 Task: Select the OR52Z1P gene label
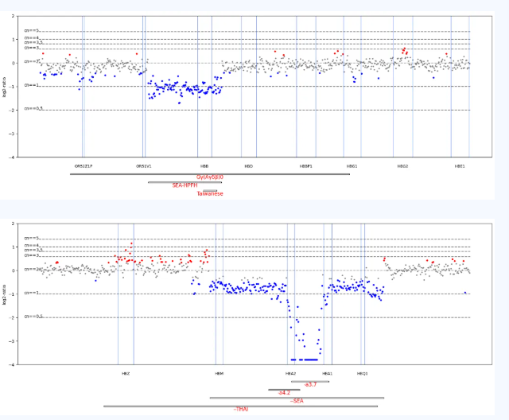pos(84,166)
